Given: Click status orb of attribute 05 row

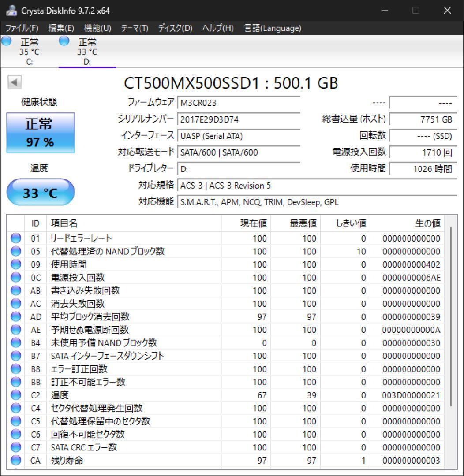Looking at the screenshot, I should point(16,251).
